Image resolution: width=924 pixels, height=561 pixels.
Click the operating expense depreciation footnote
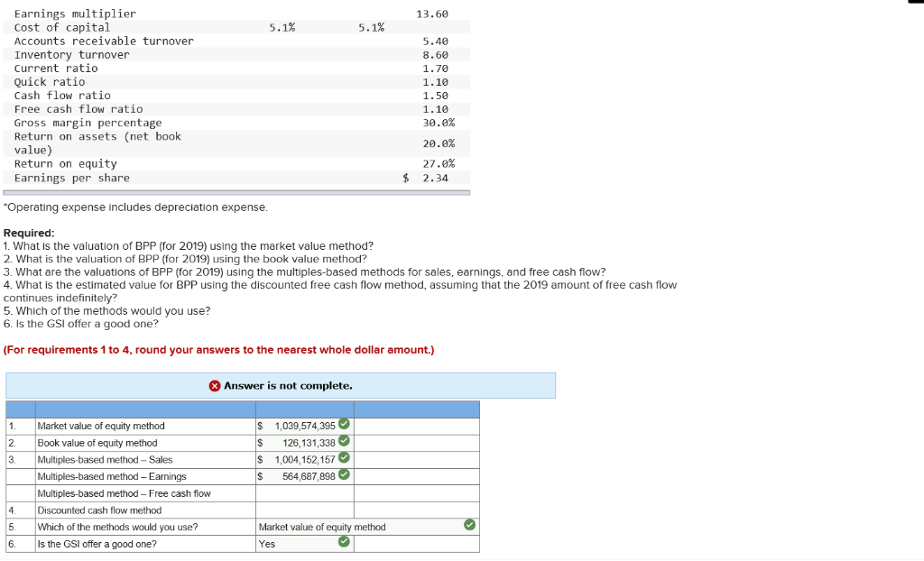click(135, 207)
